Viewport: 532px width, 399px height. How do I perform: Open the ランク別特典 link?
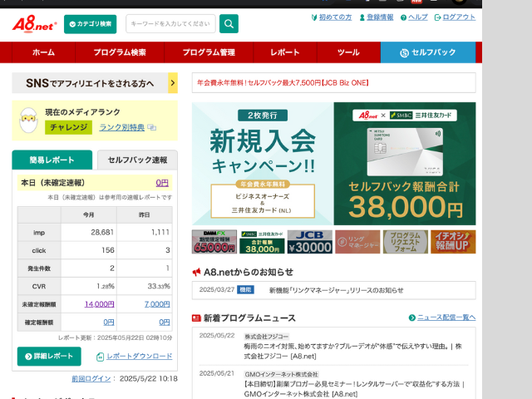click(x=122, y=127)
